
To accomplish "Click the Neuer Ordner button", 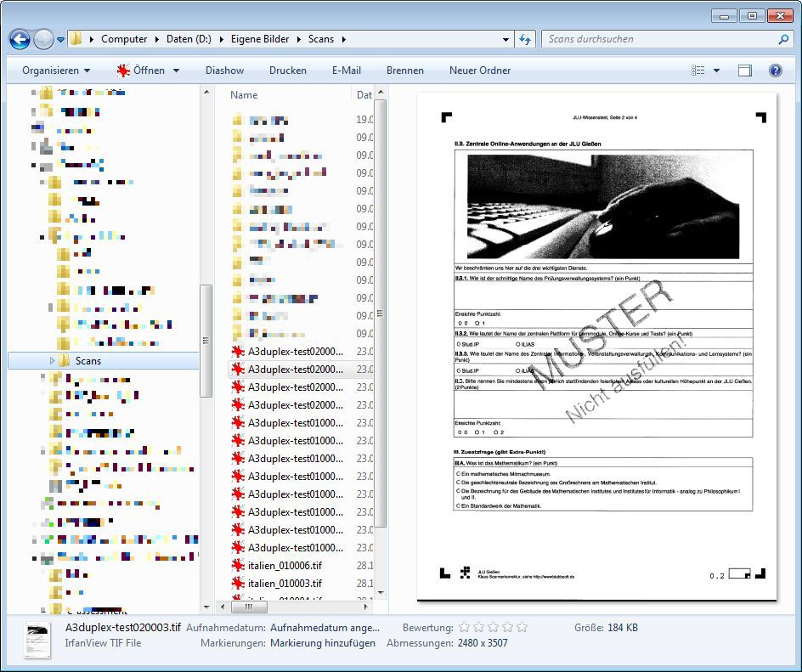I will click(480, 71).
